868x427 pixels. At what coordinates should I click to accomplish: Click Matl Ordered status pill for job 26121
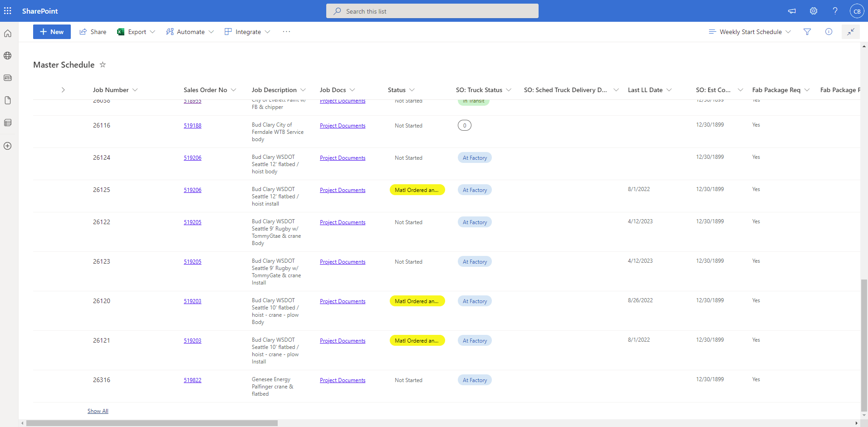(x=417, y=341)
